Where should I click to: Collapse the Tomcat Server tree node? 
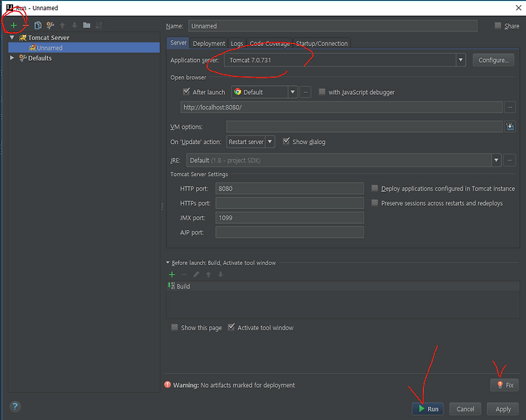[12, 37]
